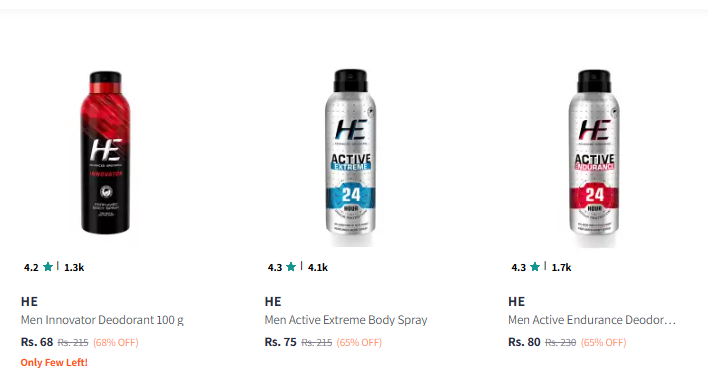Click the star icon beside 4.1k reviews
Image resolution: width=708 pixels, height=372 pixels.
point(291,267)
